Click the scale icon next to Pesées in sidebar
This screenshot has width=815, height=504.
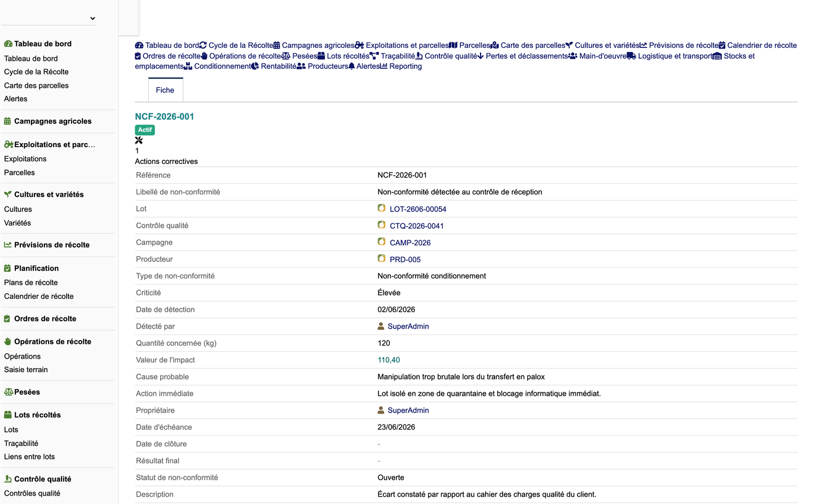(x=8, y=392)
